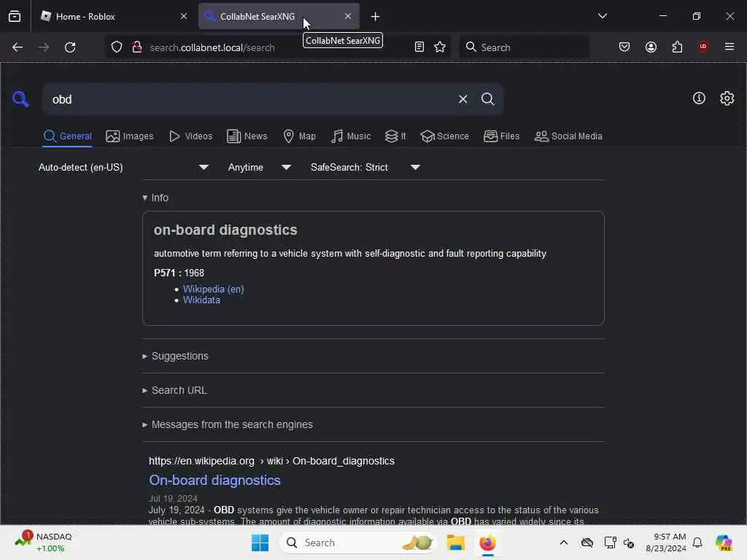The height and width of the screenshot is (560, 747).
Task: Open Firefox View recent browsing icon
Action: (x=15, y=16)
